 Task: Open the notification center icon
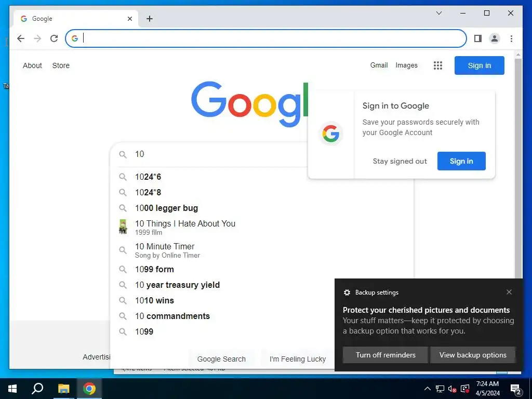click(x=515, y=389)
